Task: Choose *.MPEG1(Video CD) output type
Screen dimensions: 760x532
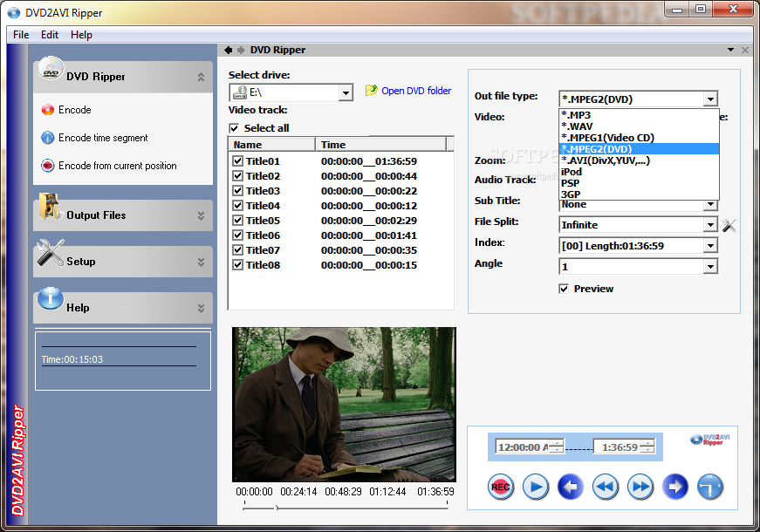Action: (x=639, y=138)
